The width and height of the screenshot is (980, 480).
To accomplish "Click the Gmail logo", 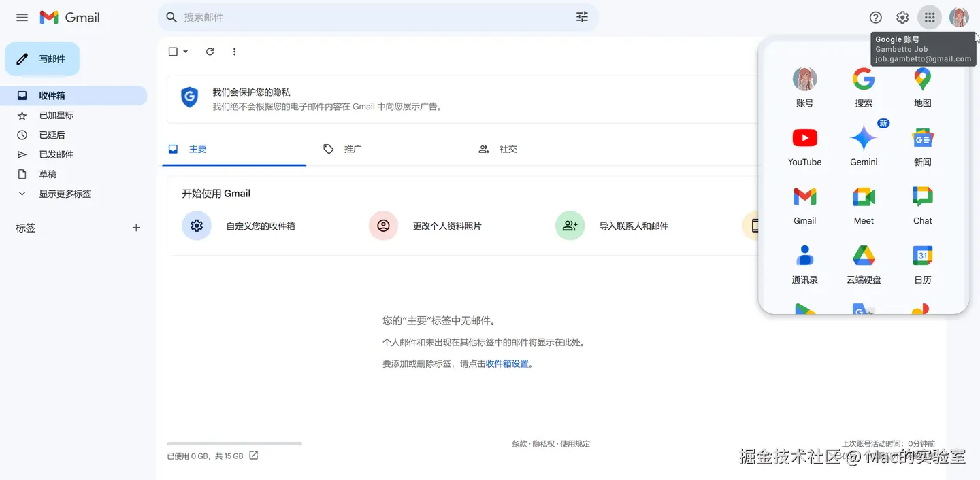I will 70,18.
